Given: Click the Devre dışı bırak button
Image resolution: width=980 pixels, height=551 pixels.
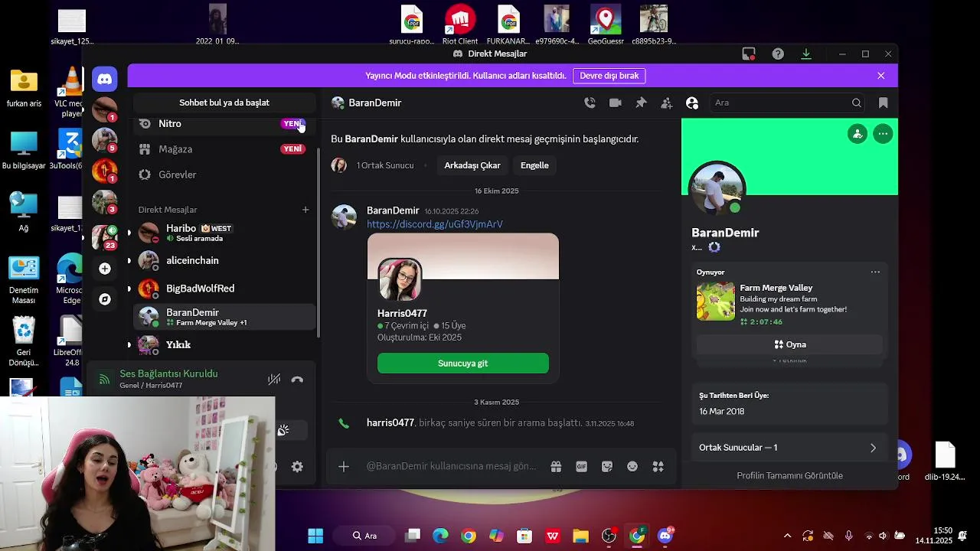Looking at the screenshot, I should pos(609,76).
